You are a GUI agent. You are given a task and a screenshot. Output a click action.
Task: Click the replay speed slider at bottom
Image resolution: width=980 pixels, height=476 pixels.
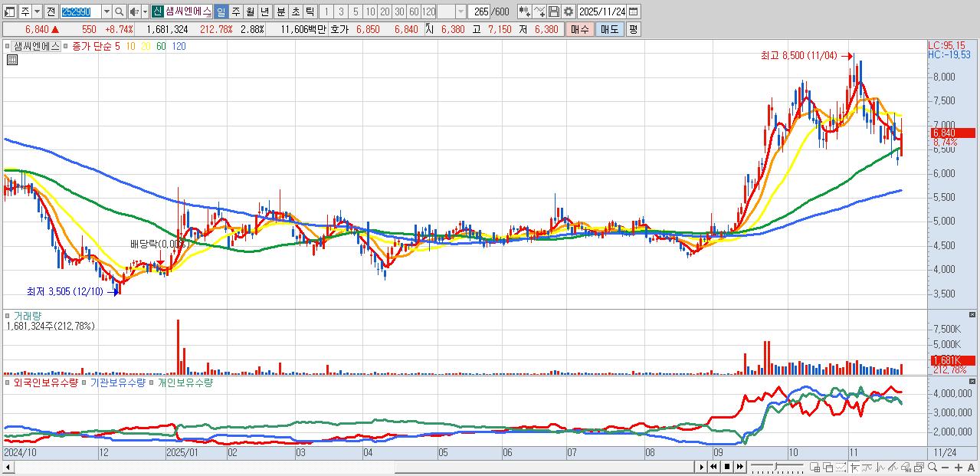[x=777, y=467]
